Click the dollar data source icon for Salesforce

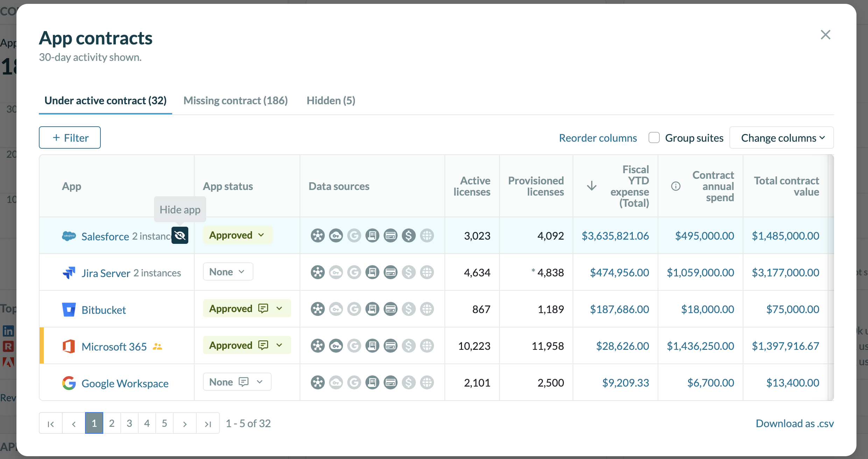[408, 235]
